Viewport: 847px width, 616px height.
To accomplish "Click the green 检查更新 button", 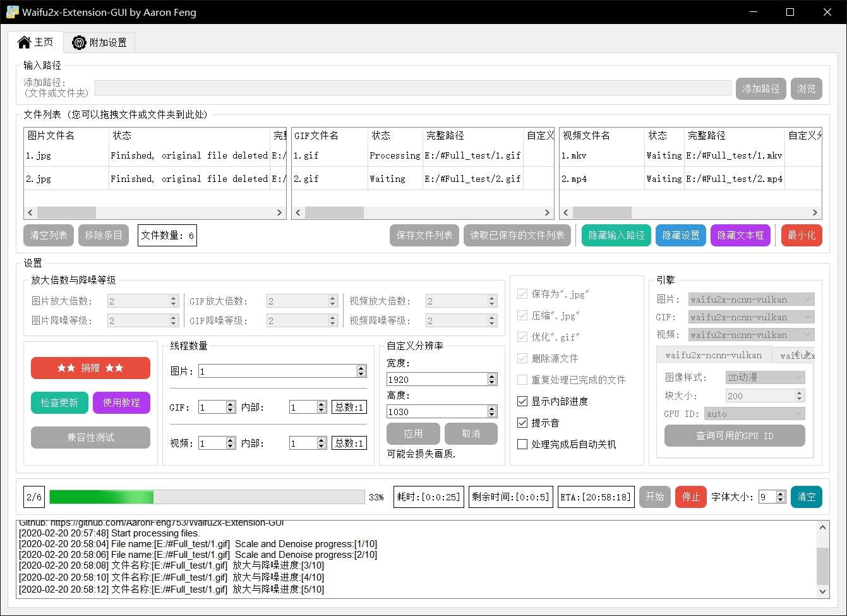I will (59, 402).
